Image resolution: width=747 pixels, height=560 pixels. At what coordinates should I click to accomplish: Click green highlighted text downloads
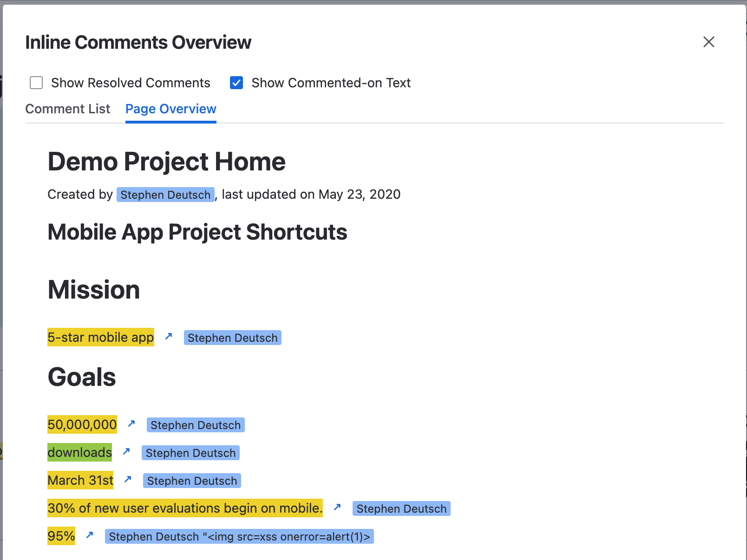click(80, 452)
